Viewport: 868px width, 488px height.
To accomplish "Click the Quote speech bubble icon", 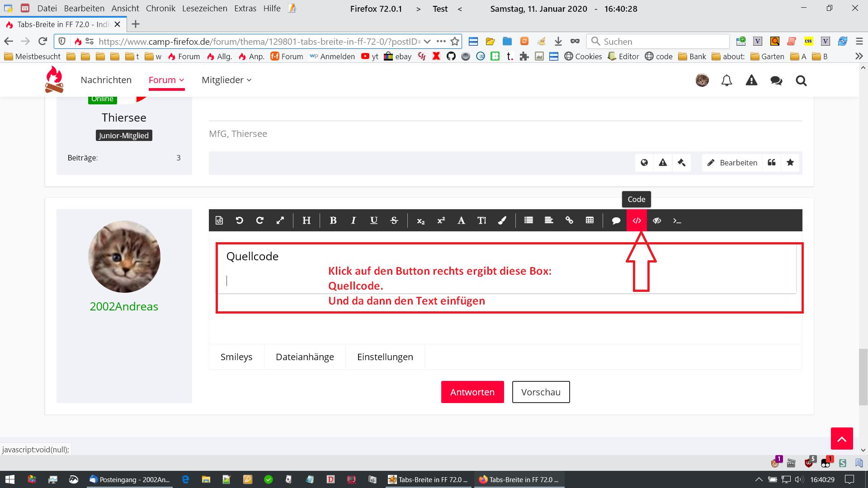I will pyautogui.click(x=616, y=221).
